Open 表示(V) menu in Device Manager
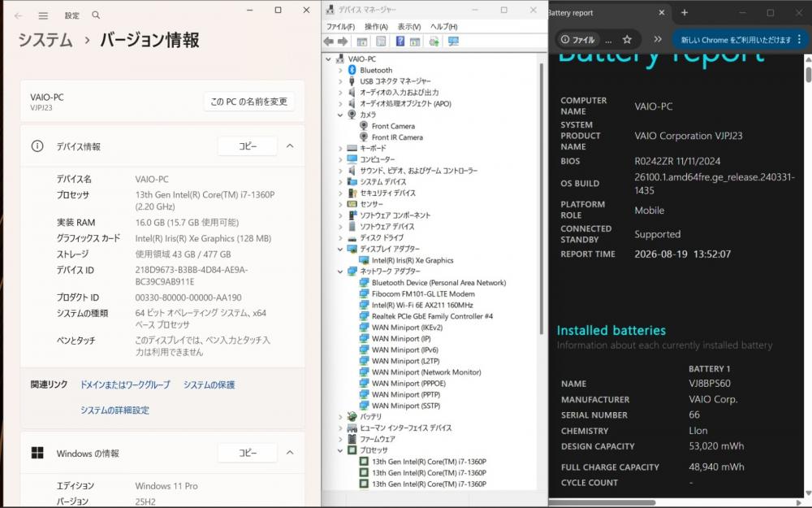This screenshot has height=508, width=812. pyautogui.click(x=409, y=27)
